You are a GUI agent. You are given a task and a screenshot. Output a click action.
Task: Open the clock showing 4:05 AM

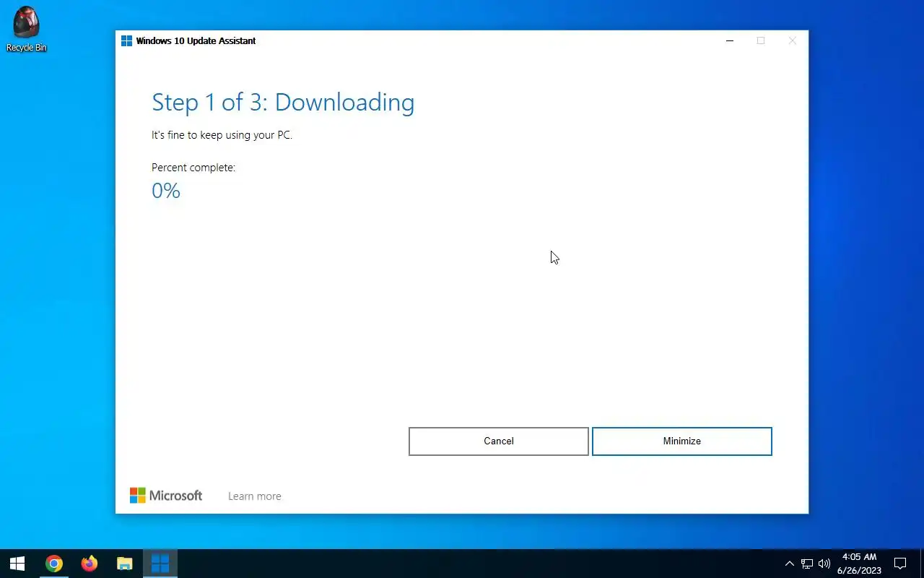click(859, 564)
